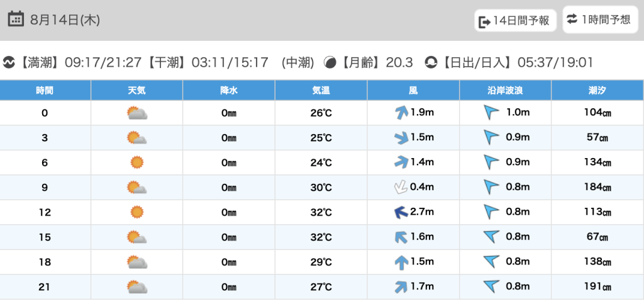Click the 32℃ temperature at 15時
The width and height of the screenshot is (644, 301).
pos(321,237)
